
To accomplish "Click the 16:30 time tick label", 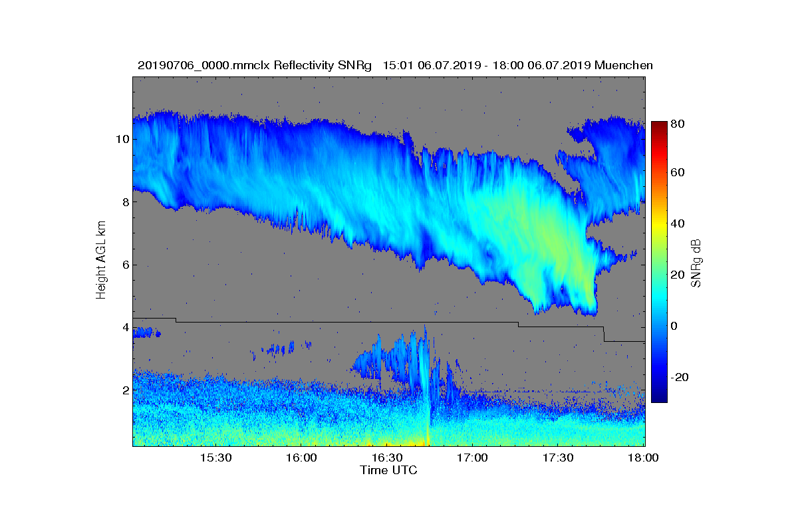I will pos(387,458).
